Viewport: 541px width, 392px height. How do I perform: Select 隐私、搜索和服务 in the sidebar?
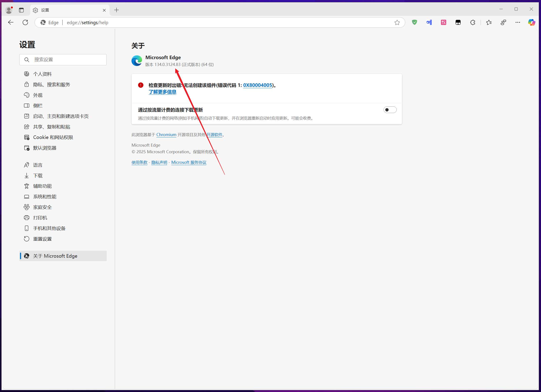(51, 85)
